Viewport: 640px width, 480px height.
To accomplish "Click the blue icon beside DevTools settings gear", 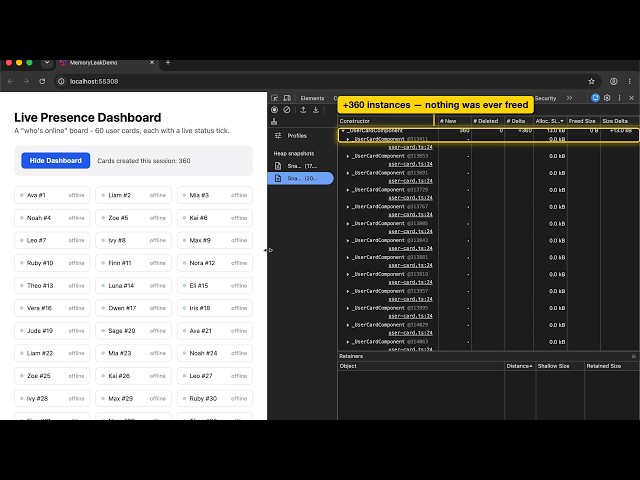I will (x=596, y=98).
